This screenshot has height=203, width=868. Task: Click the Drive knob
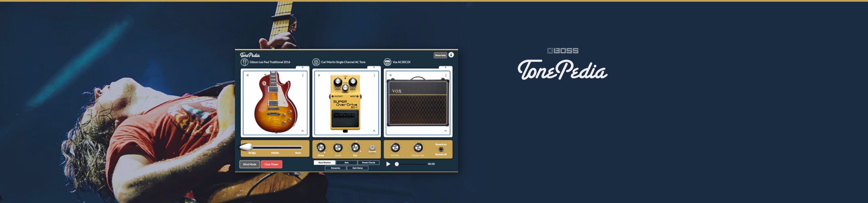tap(321, 148)
